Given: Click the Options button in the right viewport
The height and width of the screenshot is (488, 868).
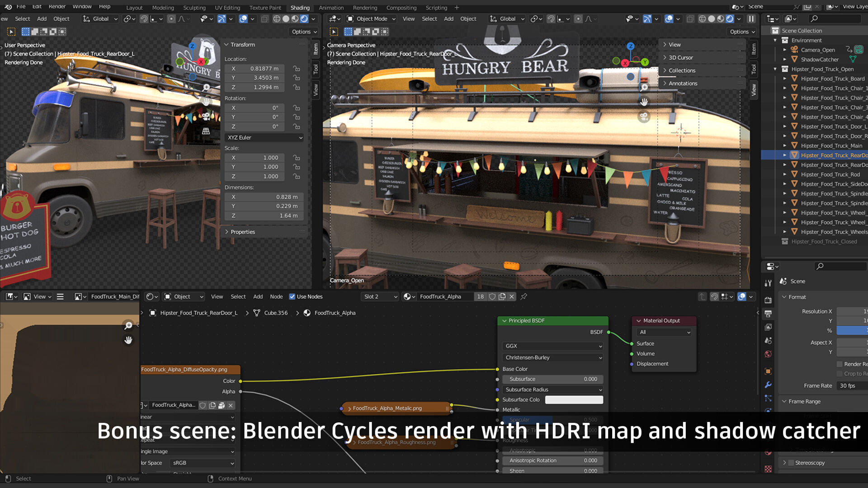Looking at the screenshot, I should pos(742,32).
